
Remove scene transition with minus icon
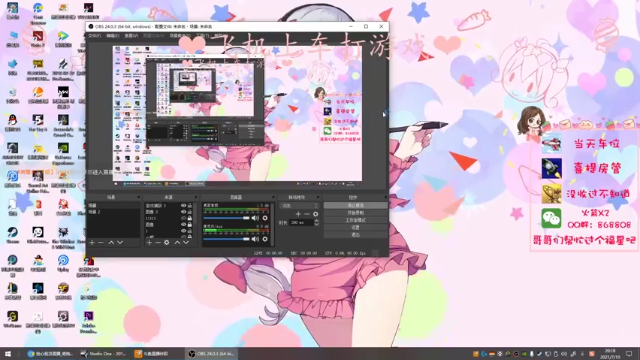coord(307,214)
